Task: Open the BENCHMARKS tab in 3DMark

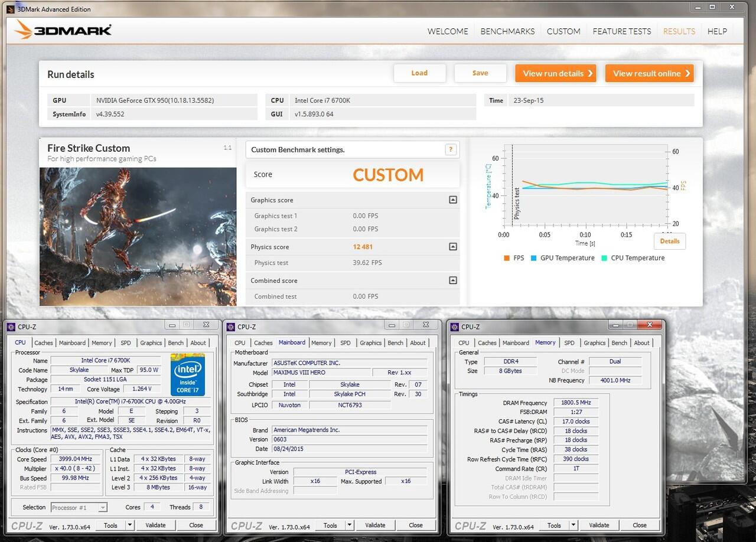Action: pyautogui.click(x=507, y=31)
